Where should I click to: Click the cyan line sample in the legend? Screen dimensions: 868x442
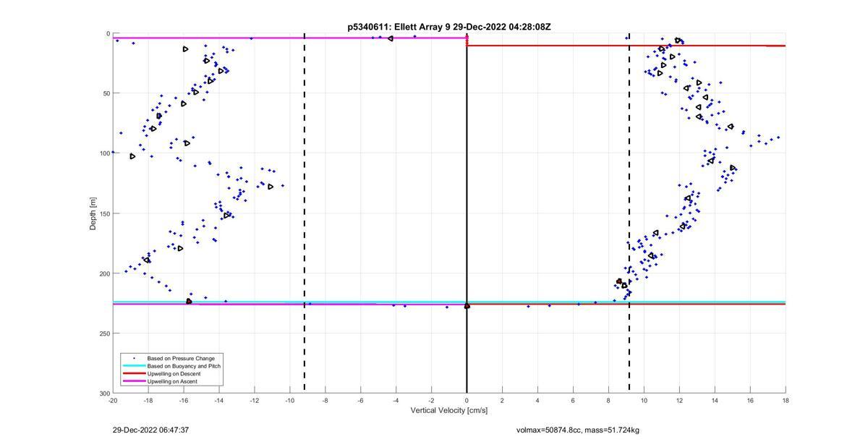click(133, 366)
